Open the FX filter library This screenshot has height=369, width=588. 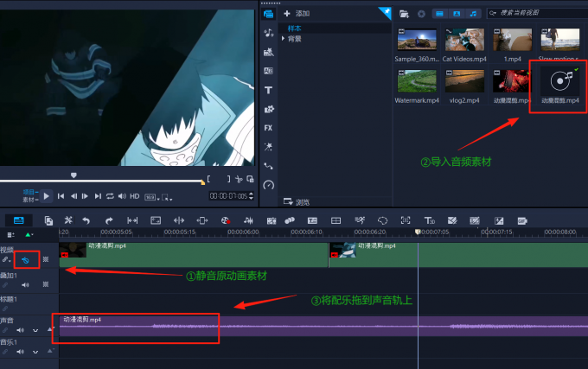268,127
